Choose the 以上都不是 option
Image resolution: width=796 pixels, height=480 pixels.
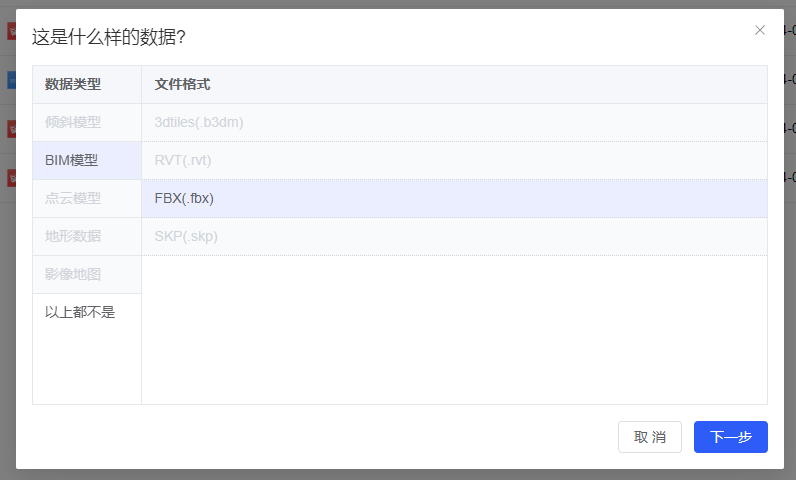coord(80,312)
